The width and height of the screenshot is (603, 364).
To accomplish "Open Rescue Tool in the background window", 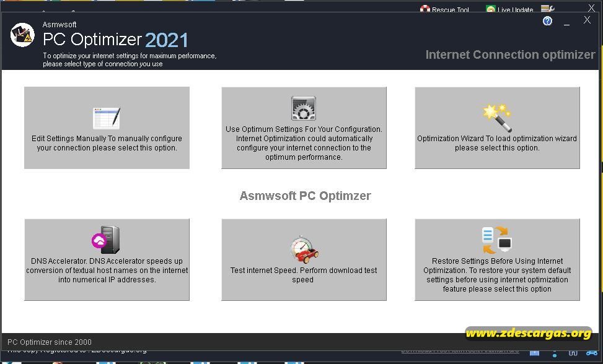I will coord(444,9).
